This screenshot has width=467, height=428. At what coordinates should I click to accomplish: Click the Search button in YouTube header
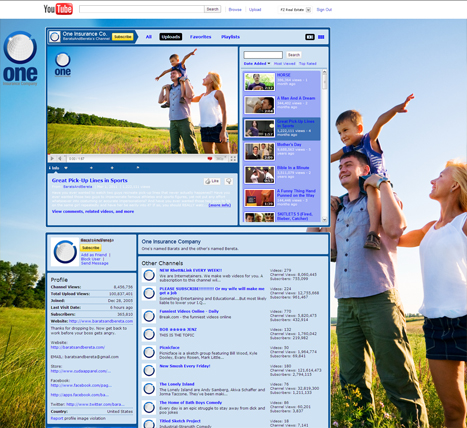click(212, 9)
